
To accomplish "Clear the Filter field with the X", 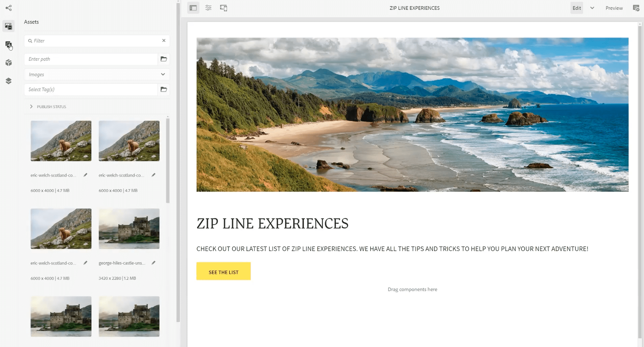I will point(164,41).
